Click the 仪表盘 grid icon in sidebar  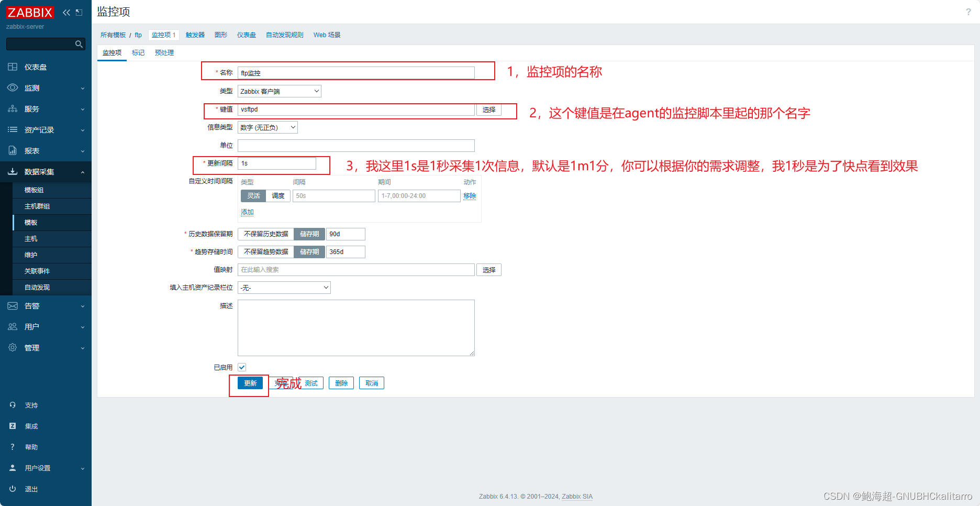click(13, 67)
